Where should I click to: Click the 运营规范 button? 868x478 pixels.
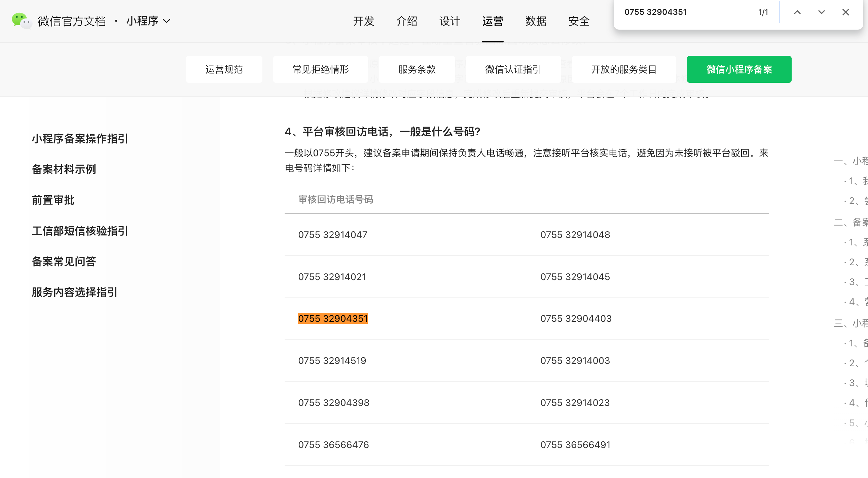click(224, 69)
